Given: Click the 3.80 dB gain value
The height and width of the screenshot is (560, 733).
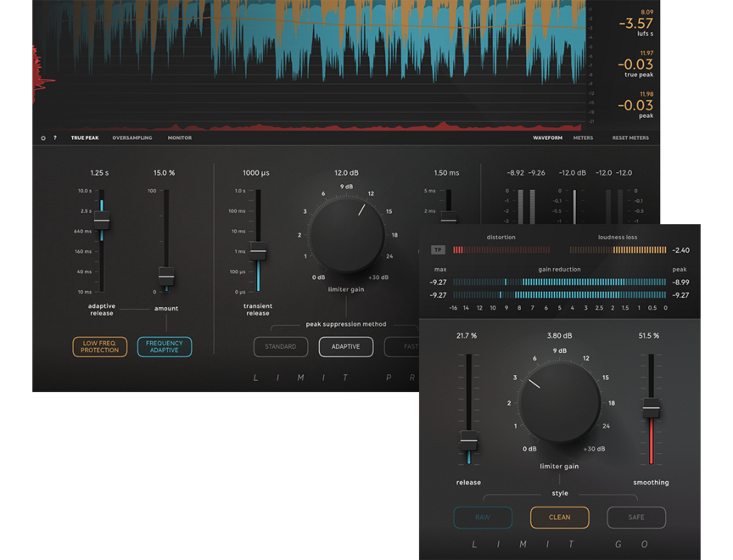Looking at the screenshot, I should point(560,336).
